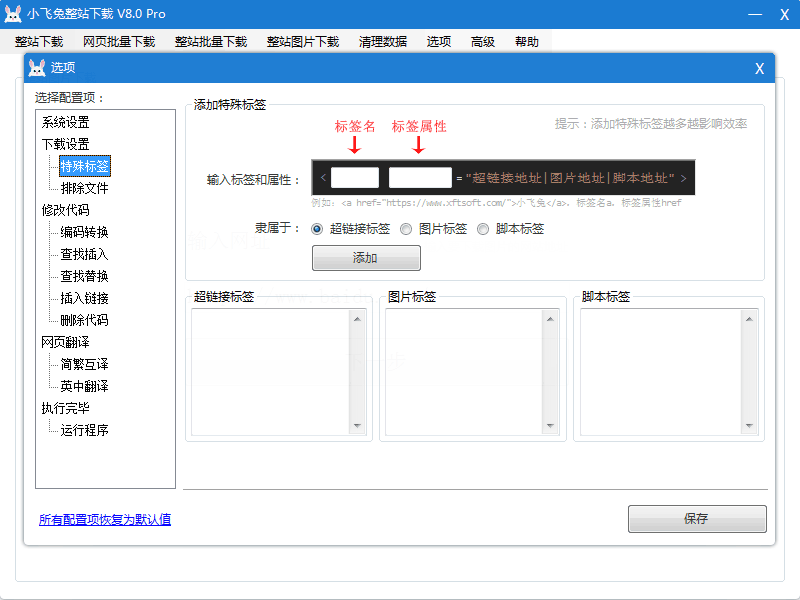
Task: Select the 脚本标签 radio button
Action: [483, 228]
